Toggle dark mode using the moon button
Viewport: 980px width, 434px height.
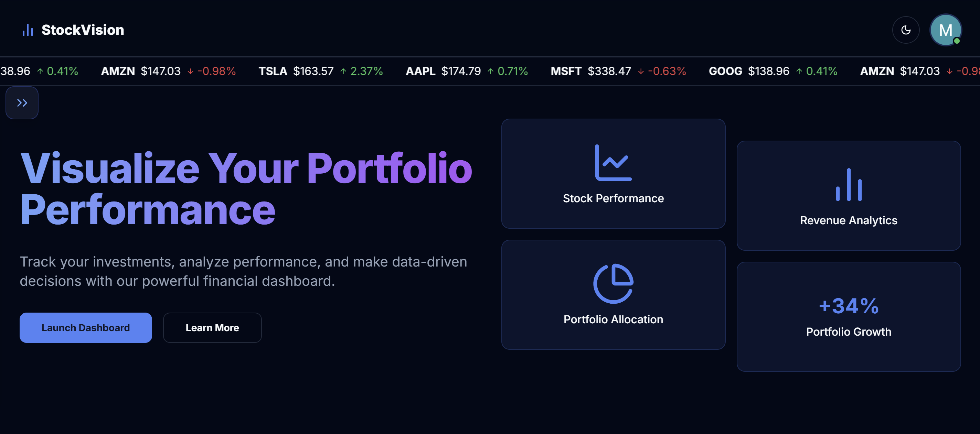[x=906, y=30]
